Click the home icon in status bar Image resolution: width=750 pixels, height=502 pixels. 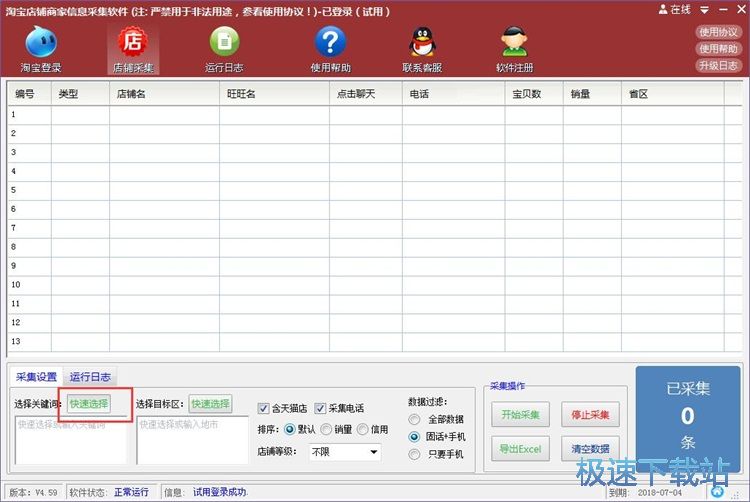pyautogui.click(x=717, y=491)
